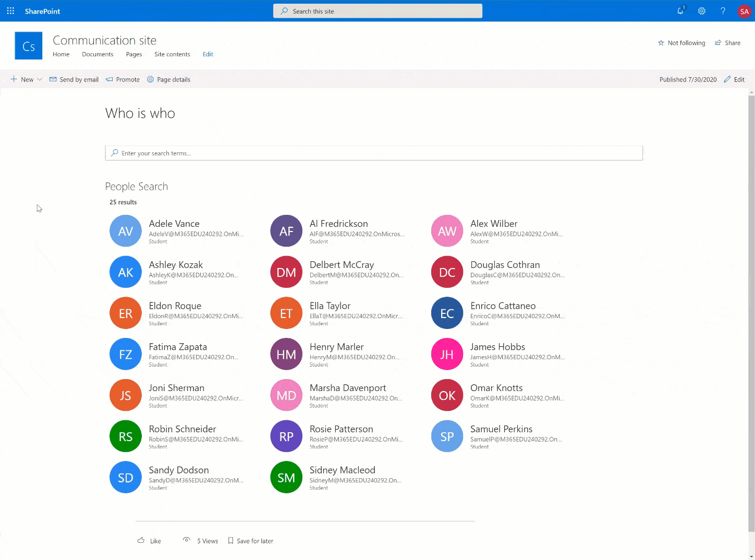Viewport: 755px width, 560px height.
Task: Click the page vertical scrollbar
Action: tap(751, 313)
